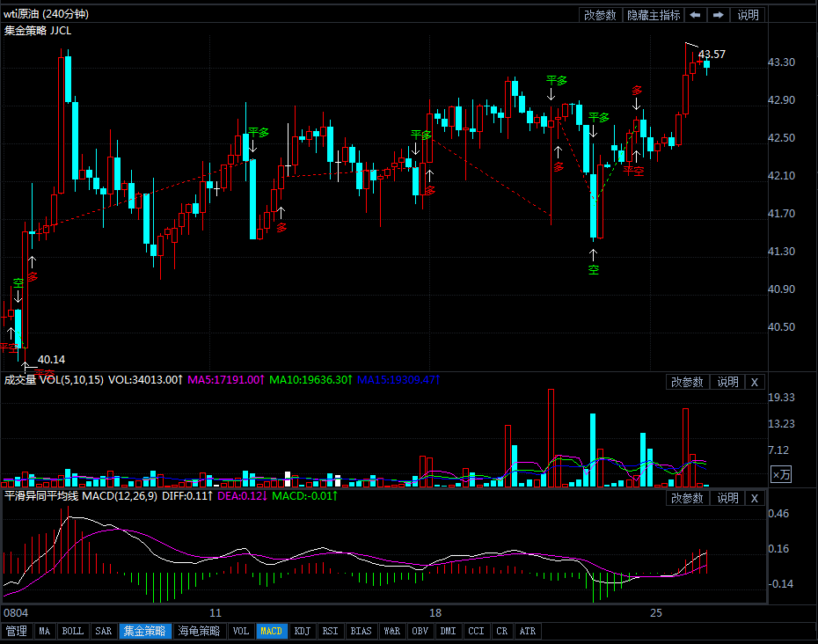Image resolution: width=818 pixels, height=644 pixels.
Task: Toggle 隐藏主指标 to hide the main indicator
Action: pos(654,15)
